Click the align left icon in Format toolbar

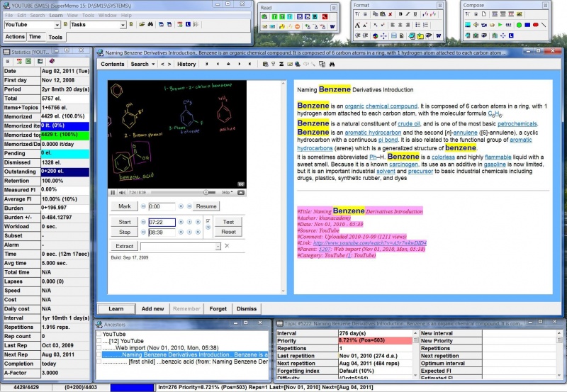click(x=393, y=25)
